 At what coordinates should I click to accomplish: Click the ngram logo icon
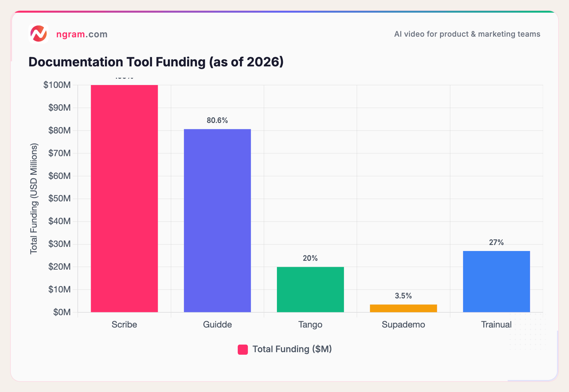point(38,34)
